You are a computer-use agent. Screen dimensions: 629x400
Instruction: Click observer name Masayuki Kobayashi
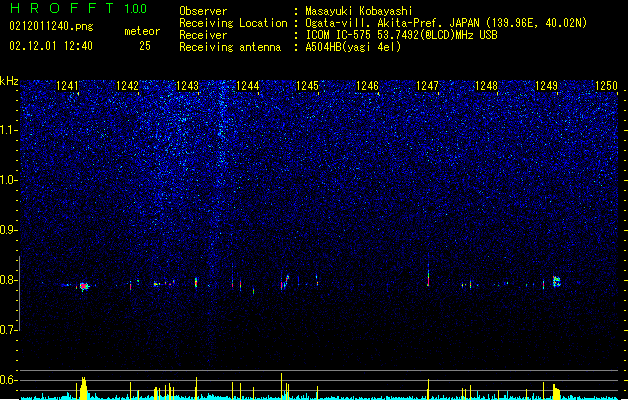359,11
